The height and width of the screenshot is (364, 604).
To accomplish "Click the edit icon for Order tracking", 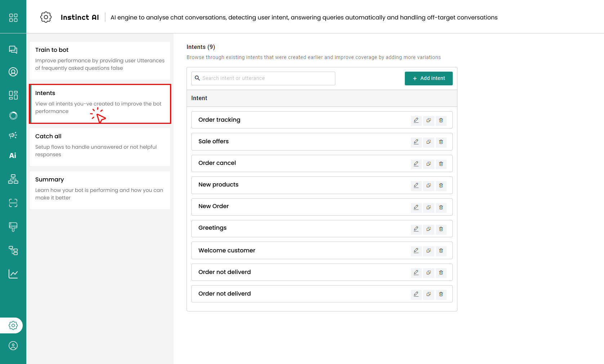I will pos(416,120).
